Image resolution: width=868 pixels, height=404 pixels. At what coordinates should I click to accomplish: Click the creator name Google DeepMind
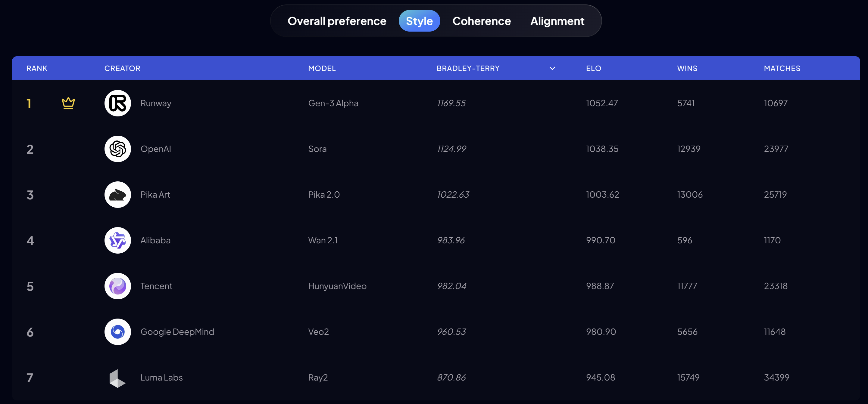(177, 332)
